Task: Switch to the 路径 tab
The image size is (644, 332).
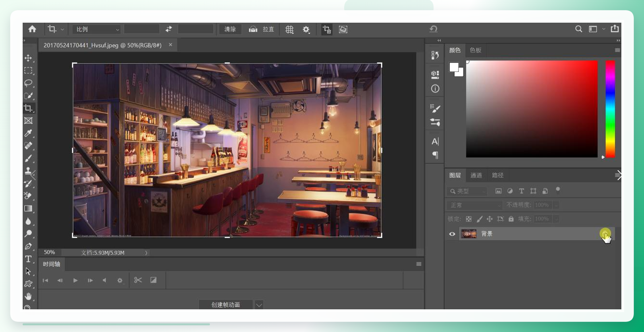Action: click(x=497, y=175)
